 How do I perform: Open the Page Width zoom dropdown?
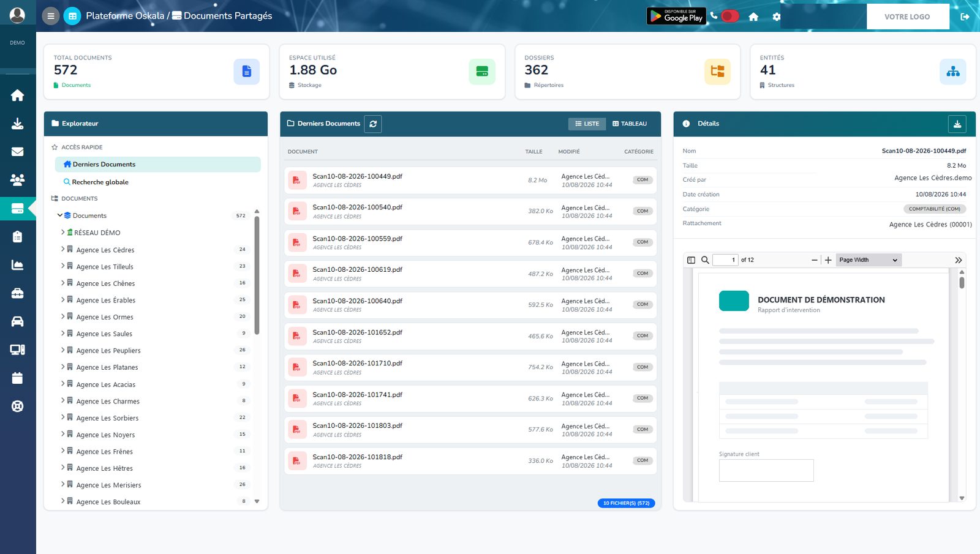pos(869,260)
